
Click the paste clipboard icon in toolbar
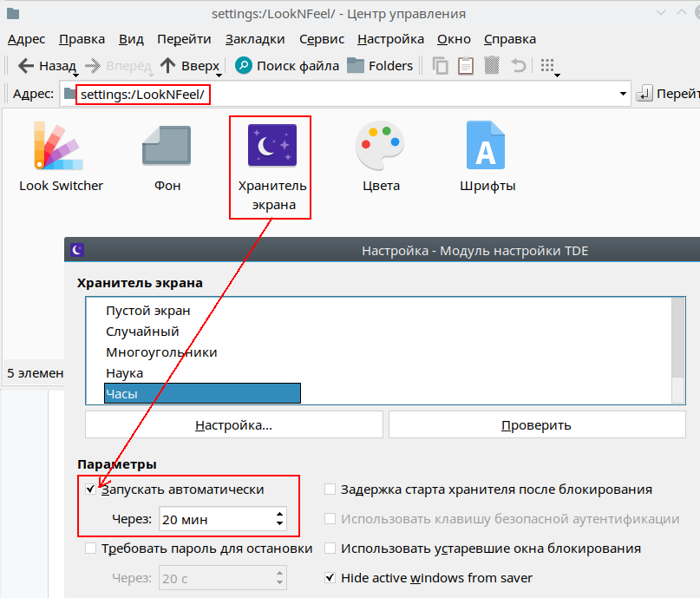click(466, 66)
